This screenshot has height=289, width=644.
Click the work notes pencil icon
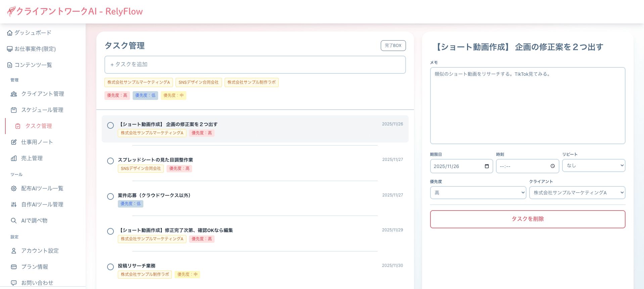coord(14,142)
